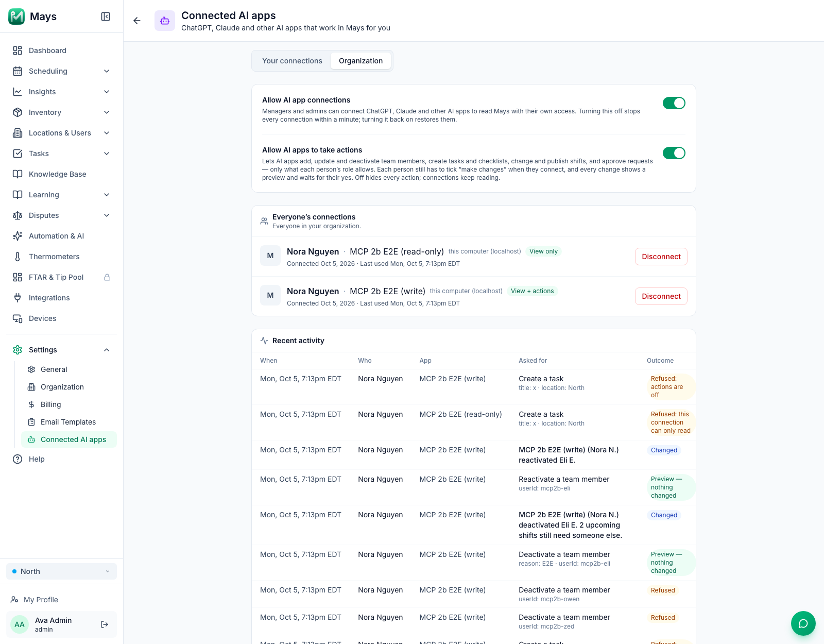Open the Integrations page
This screenshot has width=824, height=644.
click(x=62, y=298)
